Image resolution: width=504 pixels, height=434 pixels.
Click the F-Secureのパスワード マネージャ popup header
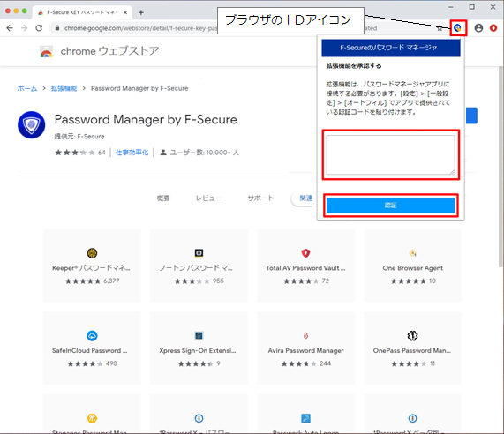(x=391, y=48)
